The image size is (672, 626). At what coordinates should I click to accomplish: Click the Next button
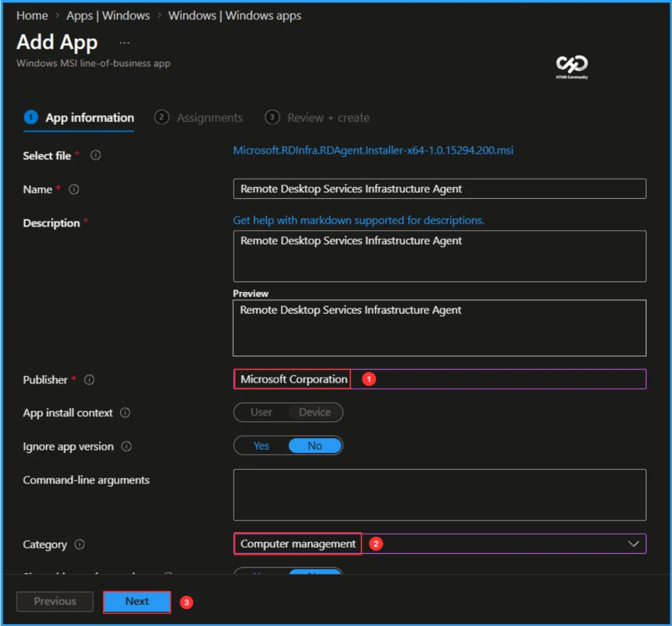tap(137, 602)
